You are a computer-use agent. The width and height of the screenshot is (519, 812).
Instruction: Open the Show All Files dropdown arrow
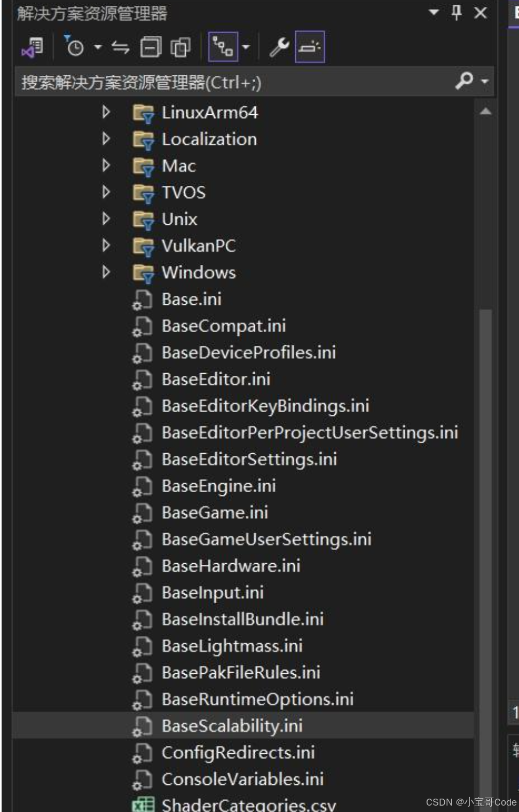[246, 47]
